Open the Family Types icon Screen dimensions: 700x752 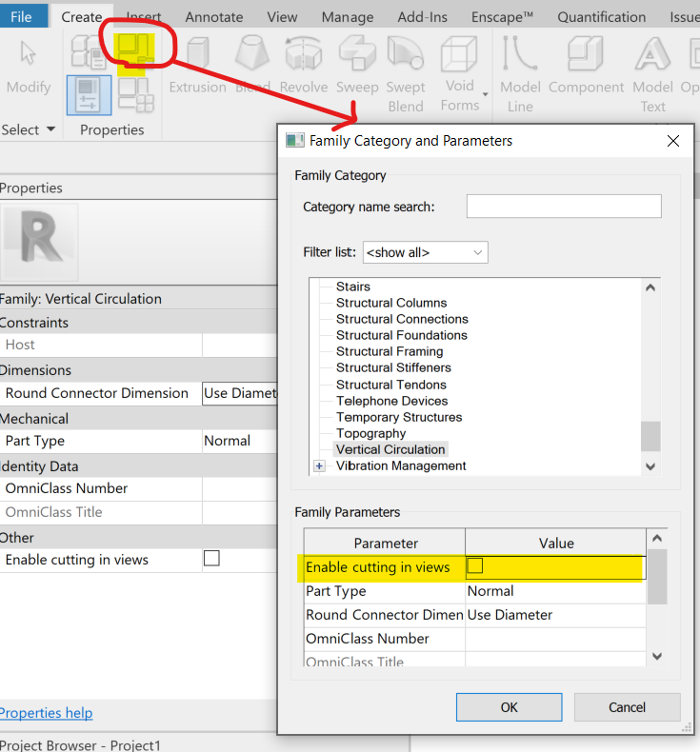136,95
